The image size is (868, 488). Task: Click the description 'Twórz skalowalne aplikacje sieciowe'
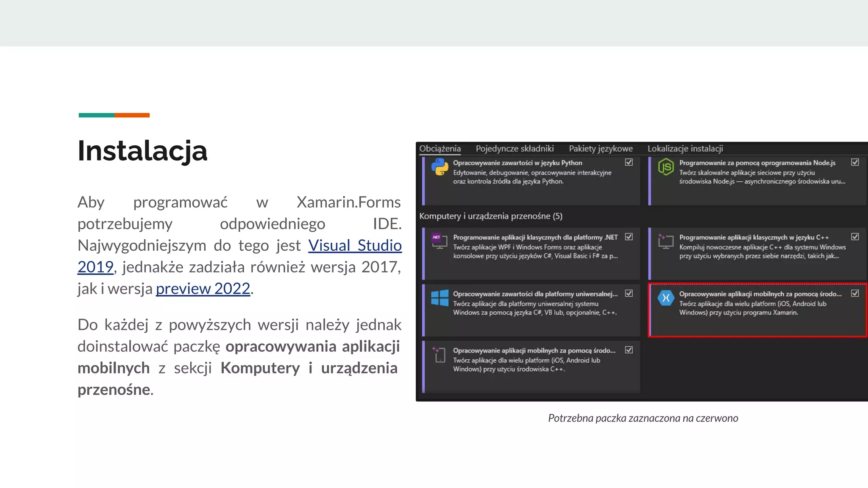[x=762, y=177]
